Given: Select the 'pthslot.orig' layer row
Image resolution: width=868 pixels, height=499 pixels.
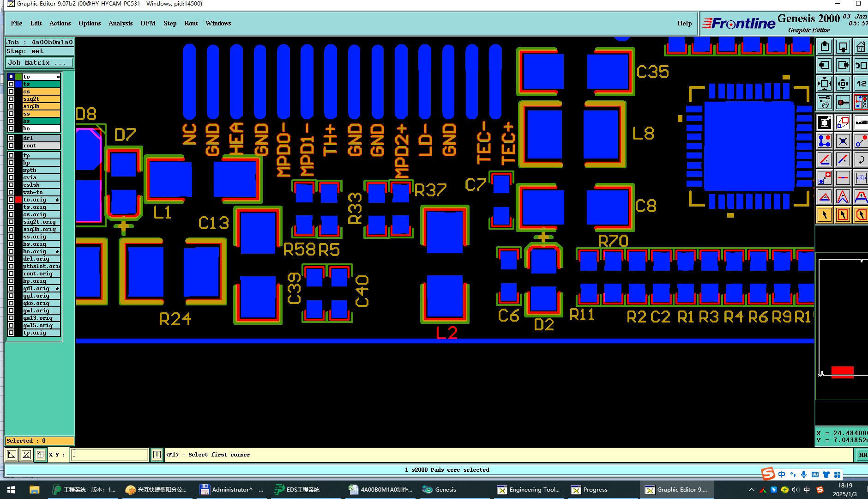Looking at the screenshot, I should click(42, 266).
